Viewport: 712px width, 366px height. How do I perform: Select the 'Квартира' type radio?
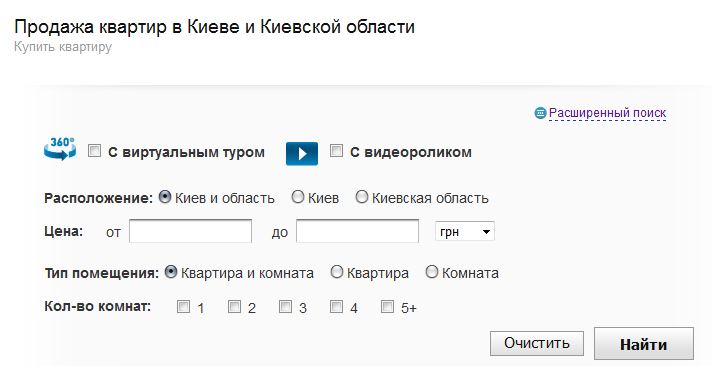337,272
